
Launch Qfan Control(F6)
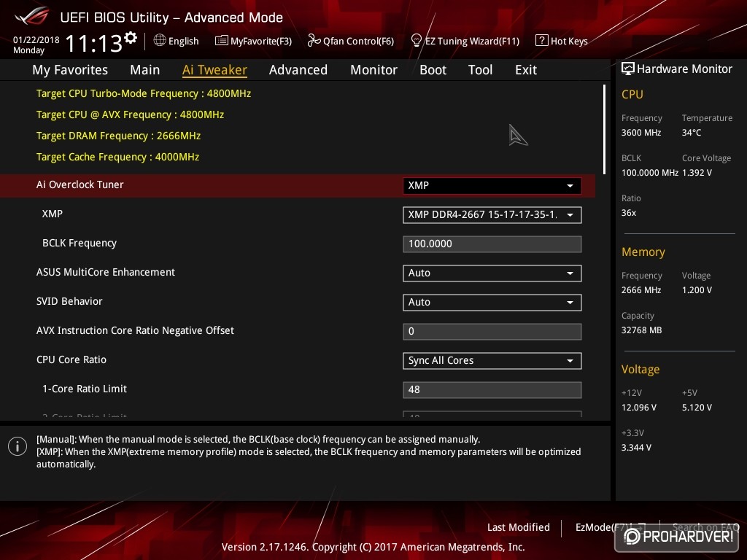click(x=358, y=42)
